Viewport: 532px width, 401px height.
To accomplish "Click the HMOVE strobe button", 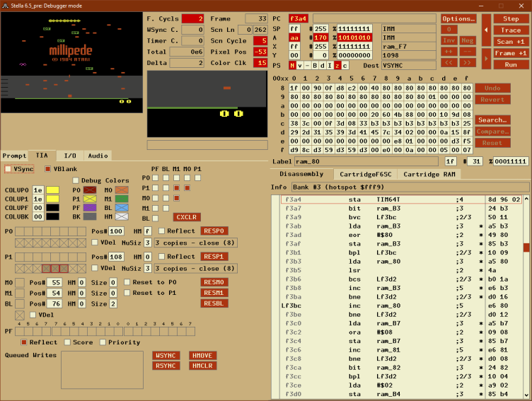I will pyautogui.click(x=202, y=355).
